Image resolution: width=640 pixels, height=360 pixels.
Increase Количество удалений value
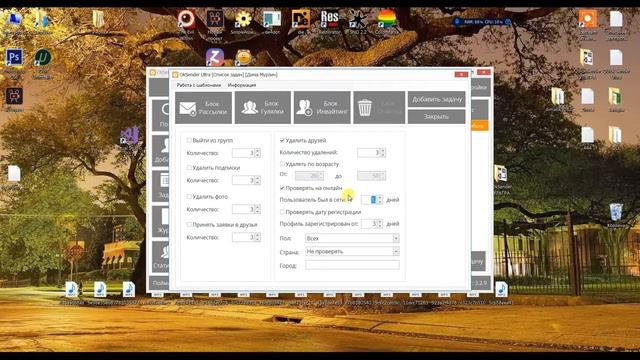[382, 150]
